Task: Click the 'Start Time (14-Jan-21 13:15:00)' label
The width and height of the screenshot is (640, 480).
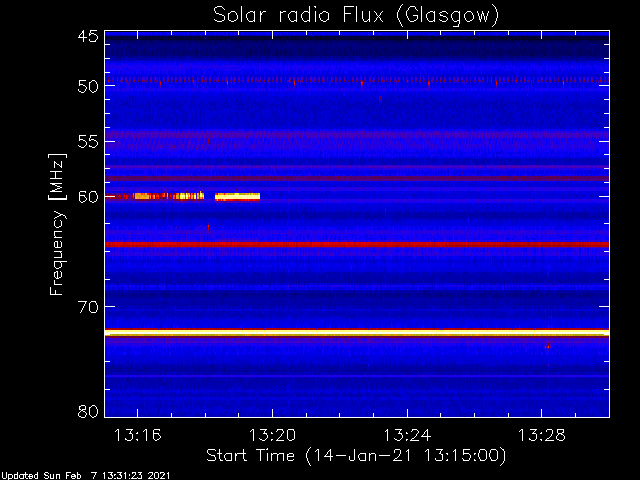Action: point(356,456)
